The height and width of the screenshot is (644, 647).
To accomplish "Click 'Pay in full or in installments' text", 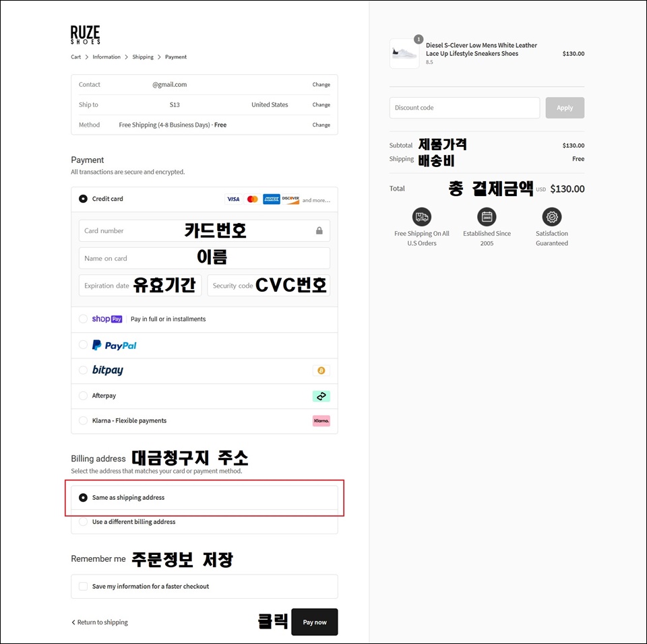I will 168,319.
